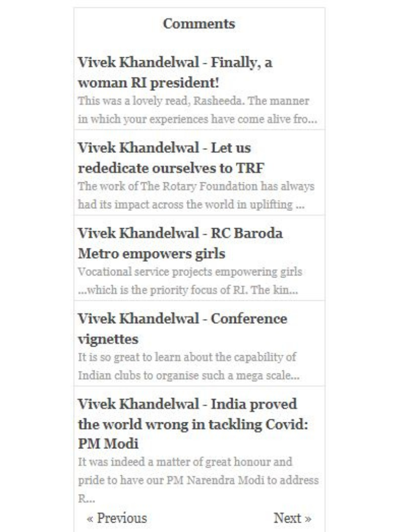Screen dimensions: 399x532
Task: Open 'Finally, a woman RI president!' comment link
Action: click(x=175, y=72)
